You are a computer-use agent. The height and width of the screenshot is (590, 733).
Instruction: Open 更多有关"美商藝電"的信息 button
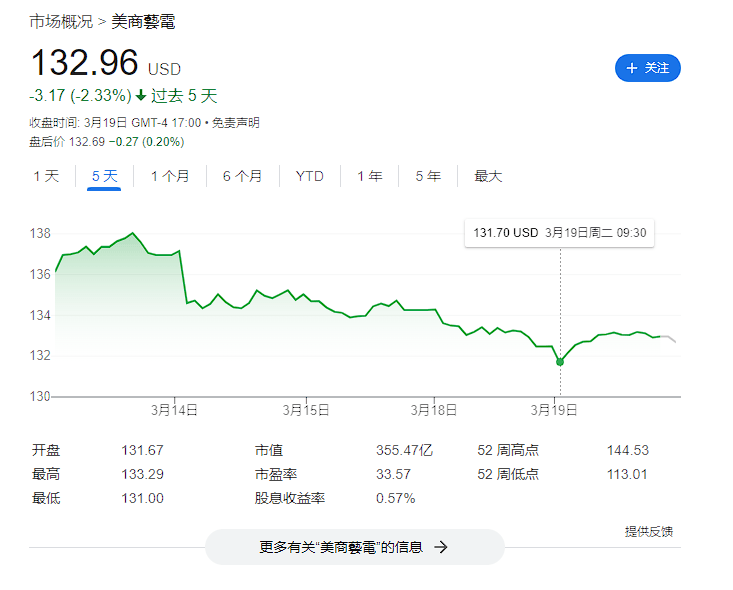tap(355, 547)
